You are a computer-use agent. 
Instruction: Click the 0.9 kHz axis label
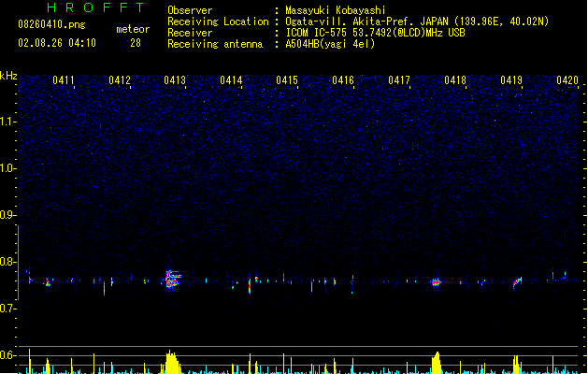[7, 215]
